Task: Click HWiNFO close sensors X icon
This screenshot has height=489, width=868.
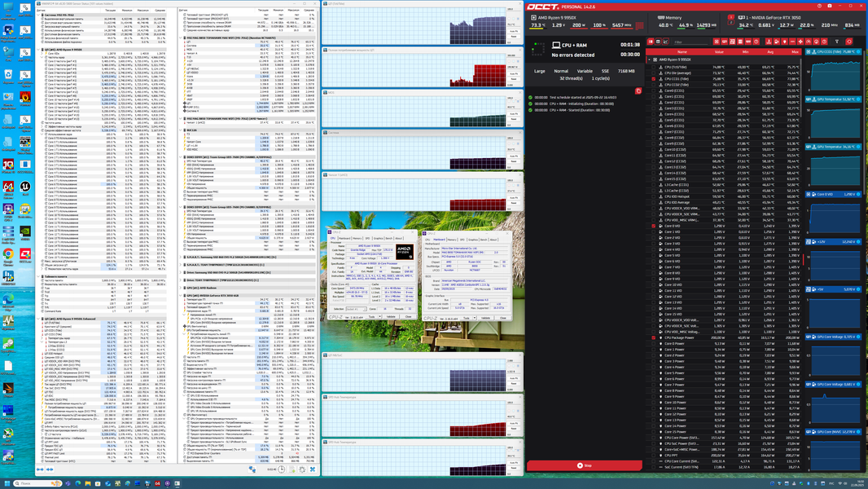Action: point(312,469)
